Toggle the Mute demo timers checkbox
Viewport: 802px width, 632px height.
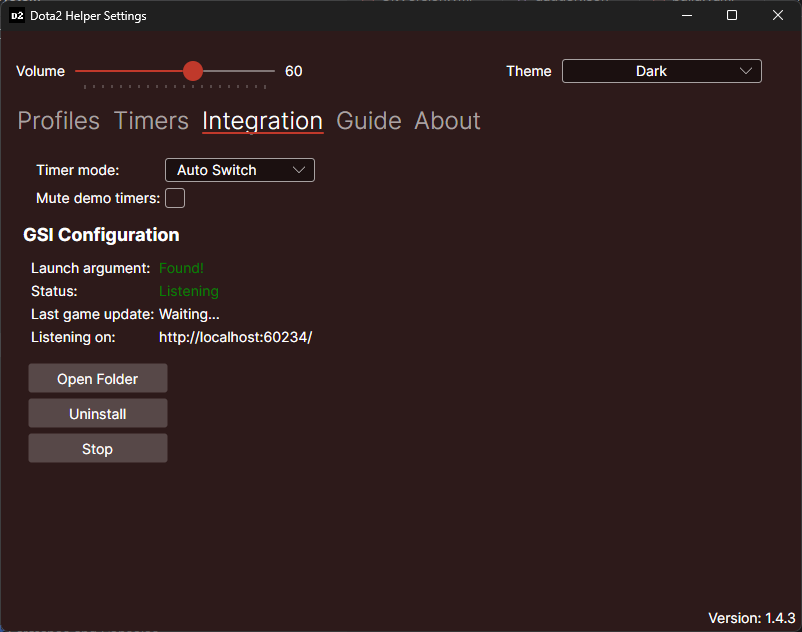point(174,198)
